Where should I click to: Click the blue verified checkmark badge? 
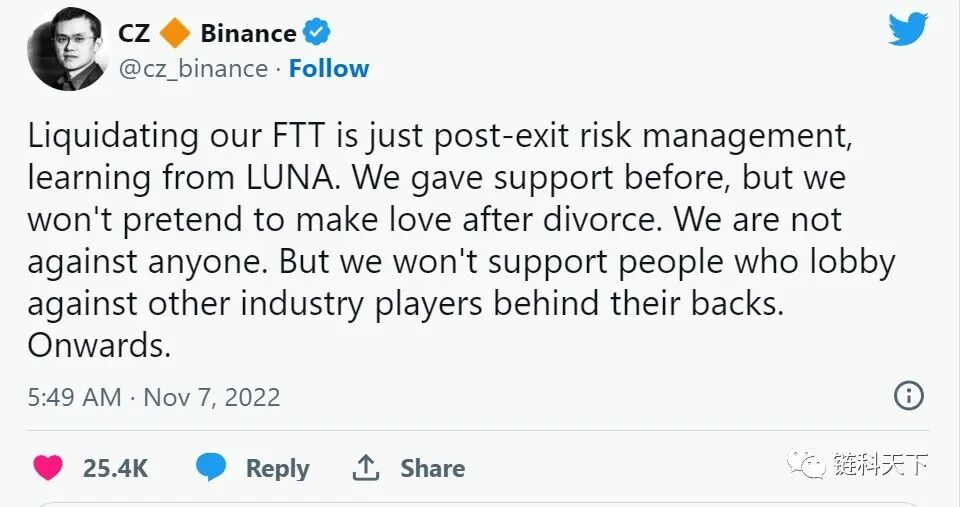coord(317,33)
